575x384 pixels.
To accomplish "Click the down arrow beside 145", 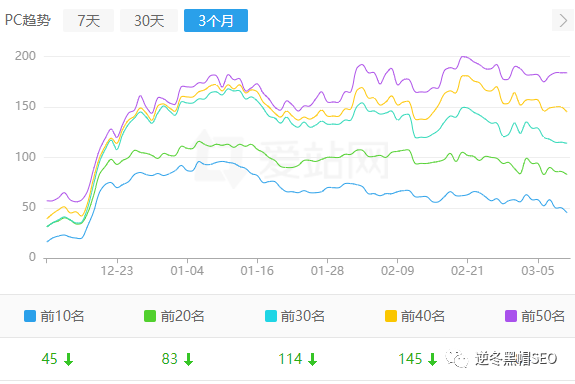I will [433, 359].
